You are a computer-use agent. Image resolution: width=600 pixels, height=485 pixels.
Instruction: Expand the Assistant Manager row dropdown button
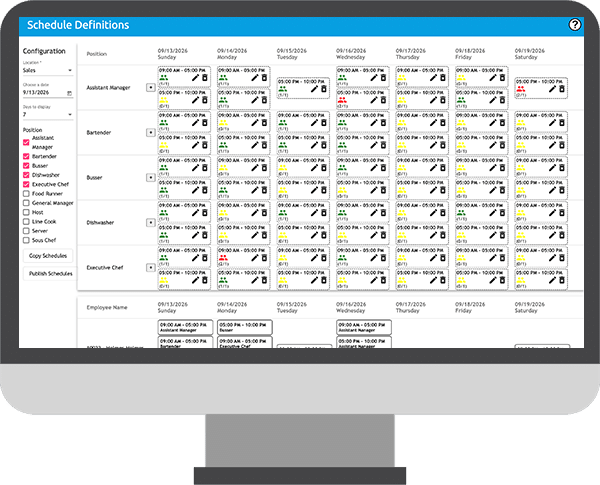tap(151, 88)
